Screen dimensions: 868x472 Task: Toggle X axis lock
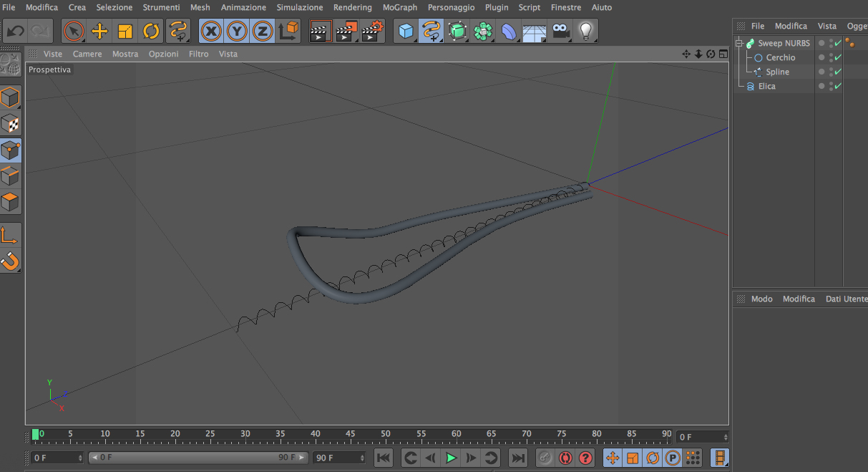[211, 31]
